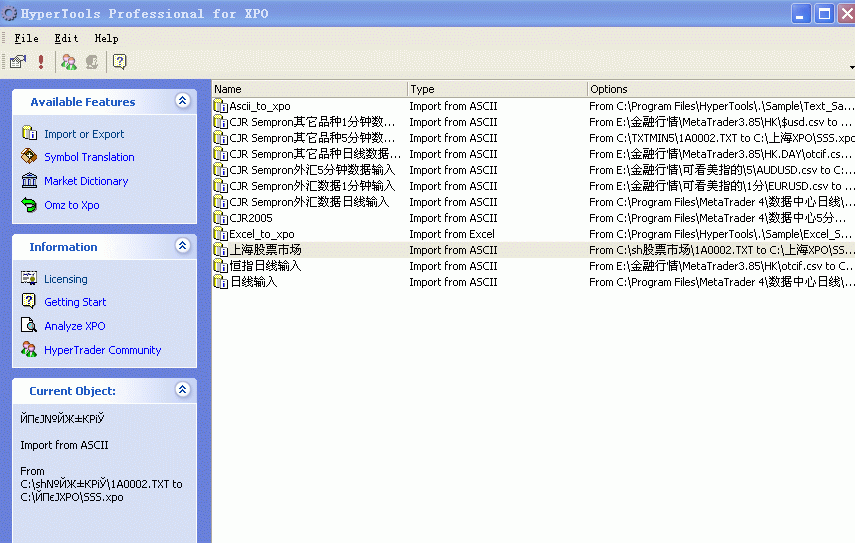This screenshot has height=543, width=855.
Task: Select the Excel_to_xpo row name
Action: [262, 234]
